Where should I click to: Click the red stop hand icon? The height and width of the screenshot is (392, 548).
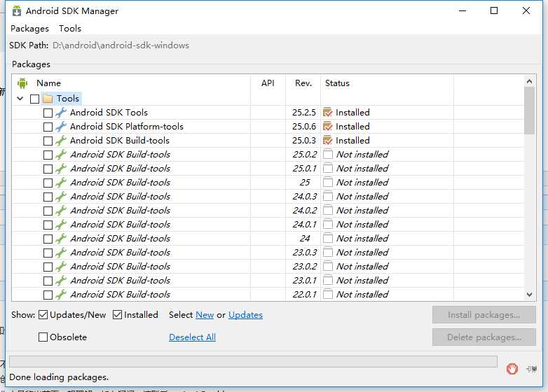click(x=512, y=369)
